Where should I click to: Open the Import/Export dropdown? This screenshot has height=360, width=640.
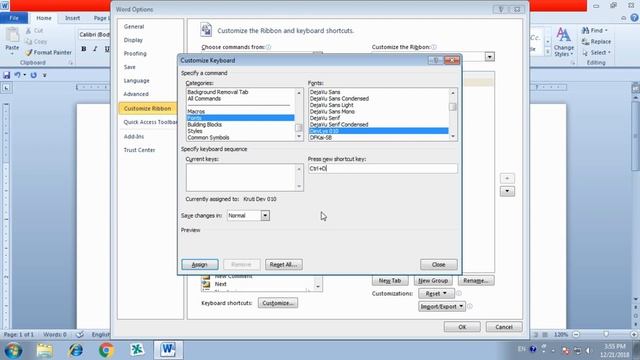(x=442, y=306)
